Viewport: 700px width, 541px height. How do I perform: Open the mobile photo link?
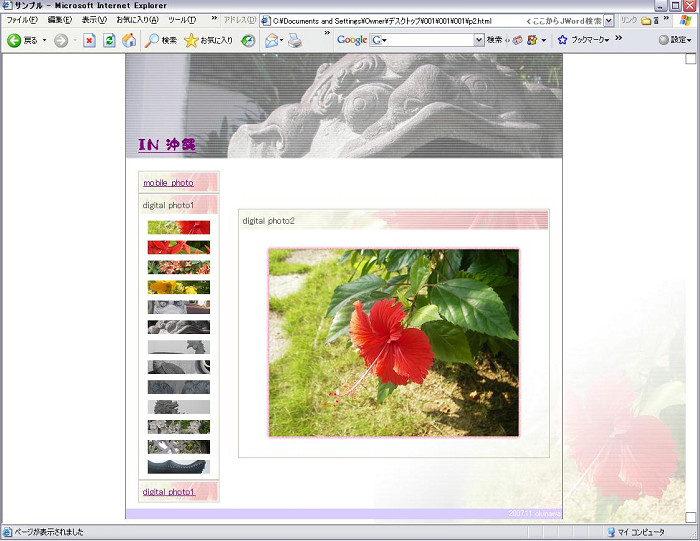(x=168, y=183)
